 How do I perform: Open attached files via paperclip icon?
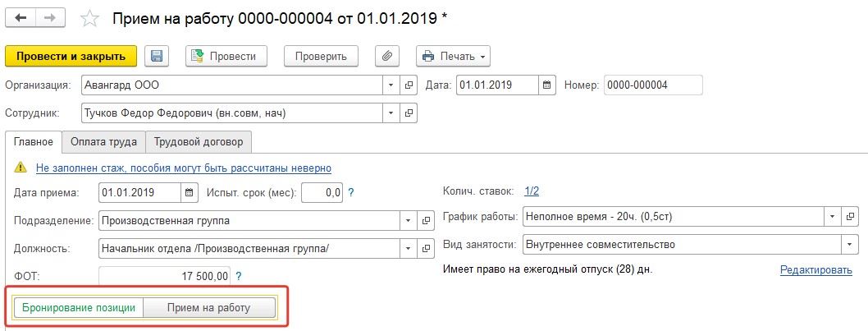click(x=387, y=56)
